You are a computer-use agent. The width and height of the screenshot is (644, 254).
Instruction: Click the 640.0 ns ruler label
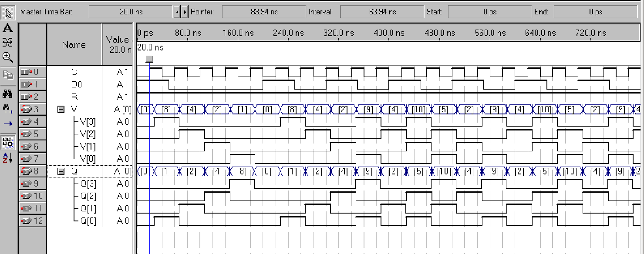(x=541, y=33)
